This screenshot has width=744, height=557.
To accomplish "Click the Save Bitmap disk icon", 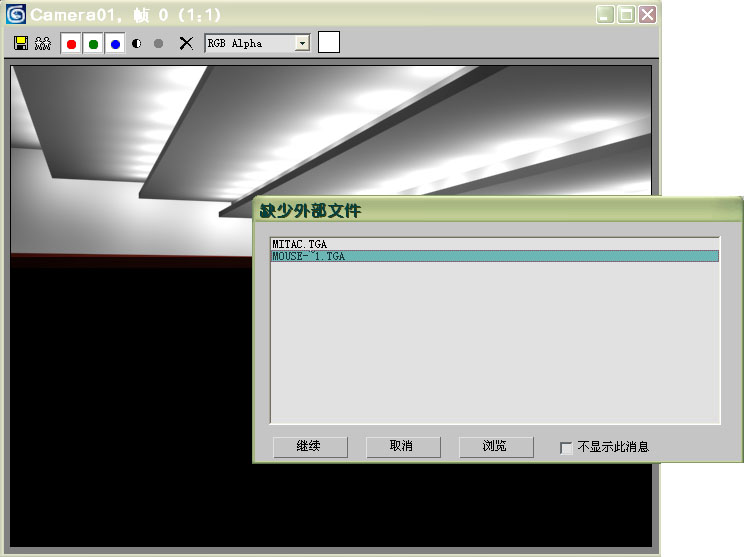I will click(x=20, y=43).
